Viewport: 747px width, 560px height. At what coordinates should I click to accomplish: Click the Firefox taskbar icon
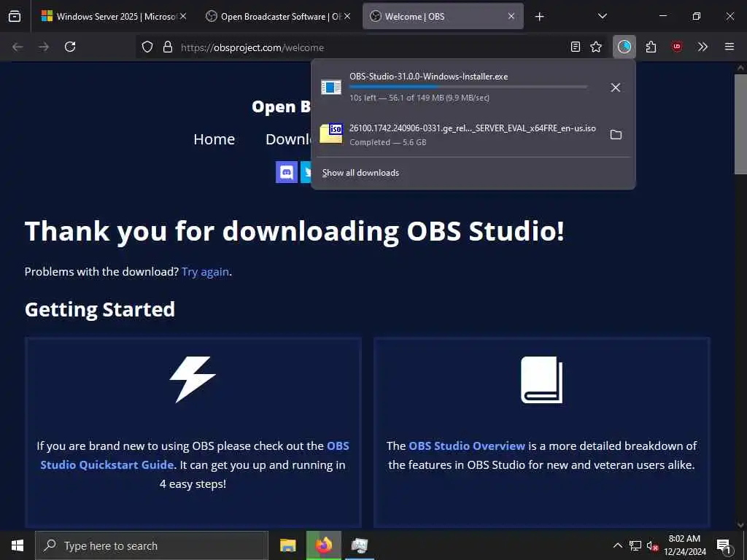pyautogui.click(x=323, y=545)
